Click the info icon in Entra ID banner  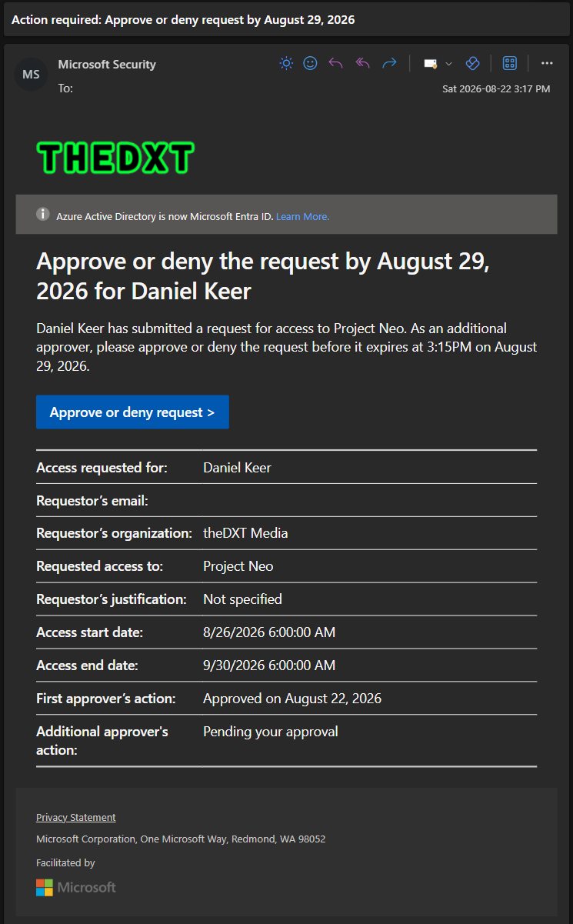pos(43,214)
